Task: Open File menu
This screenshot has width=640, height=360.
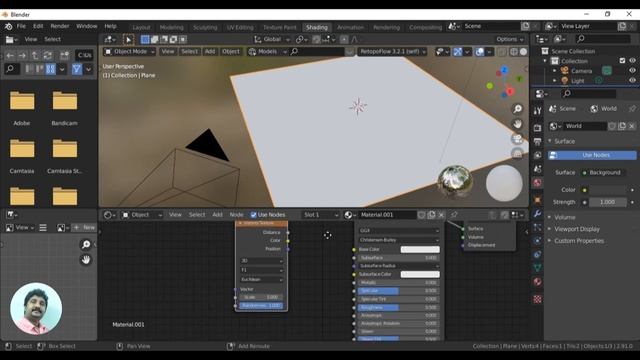Action: coord(21,26)
